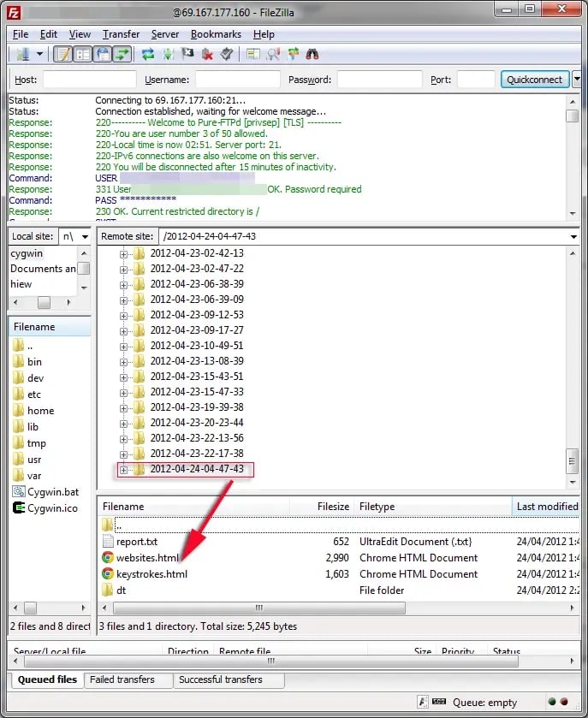The height and width of the screenshot is (718, 588).
Task: Click the Chrome icon beside websites.html
Action: [x=108, y=557]
